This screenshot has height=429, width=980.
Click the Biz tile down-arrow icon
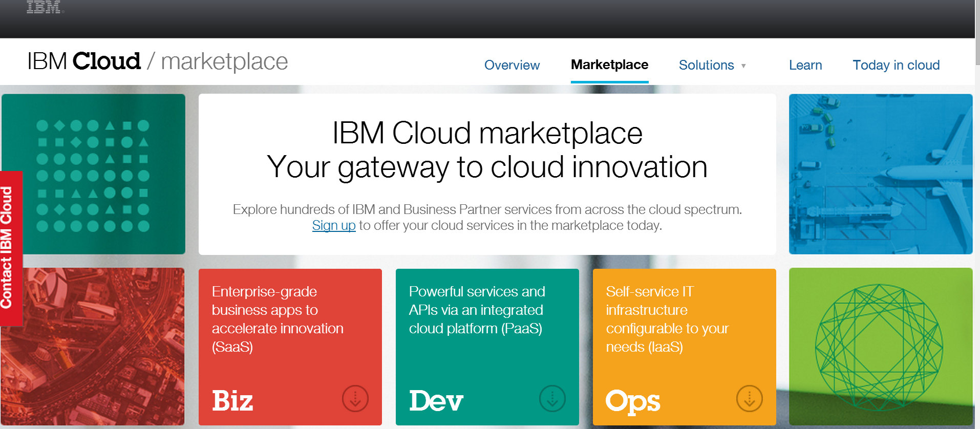coord(355,398)
